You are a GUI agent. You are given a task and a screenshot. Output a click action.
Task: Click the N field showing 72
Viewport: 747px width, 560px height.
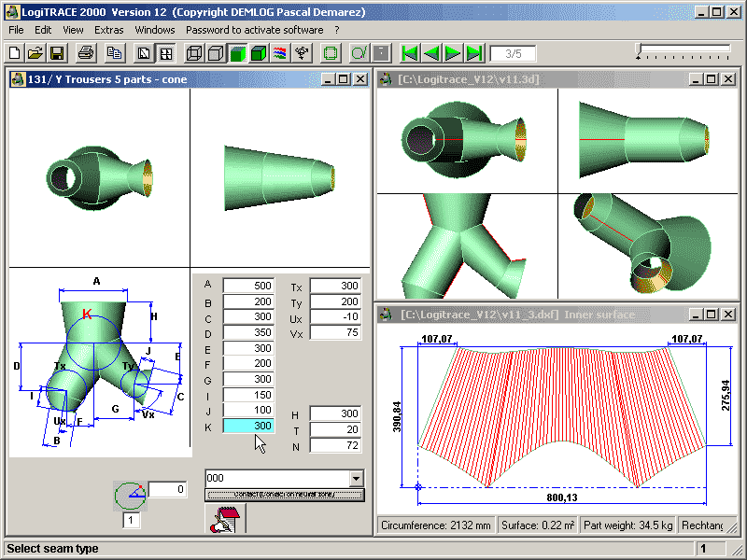coord(335,445)
